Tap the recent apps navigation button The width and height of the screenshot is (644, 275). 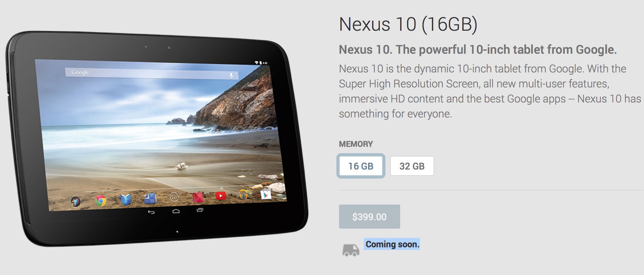coord(200,210)
